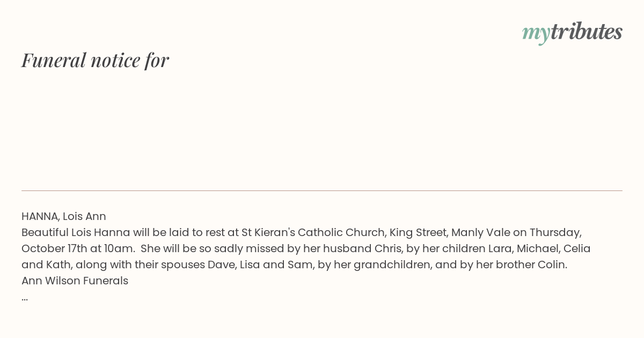Click the name 'Celia' in the notice
The height and width of the screenshot is (338, 644).
point(576,248)
